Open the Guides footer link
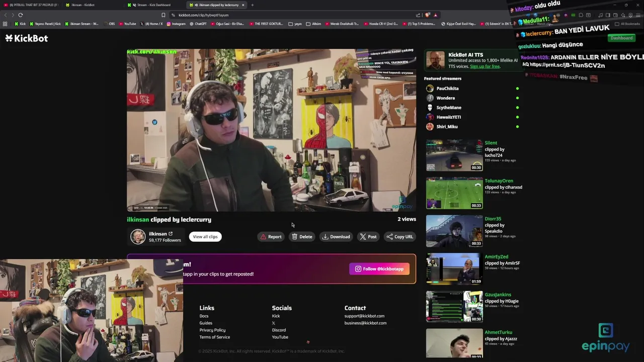644x362 pixels. point(206,323)
